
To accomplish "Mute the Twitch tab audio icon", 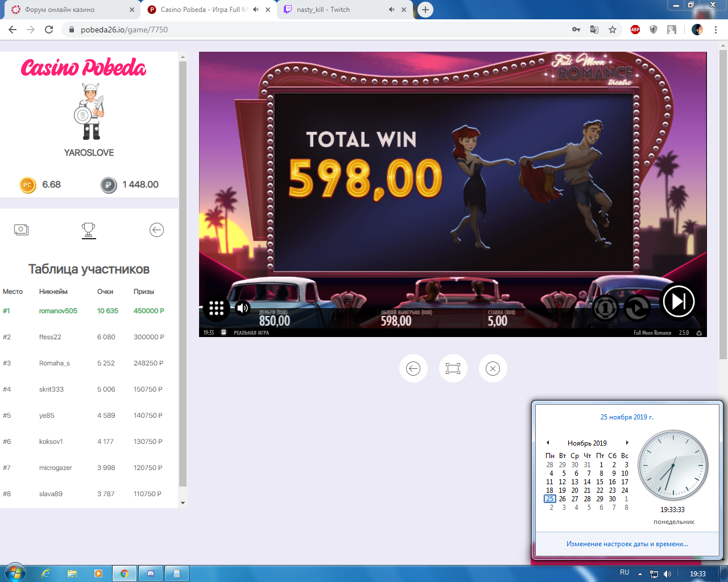I will pyautogui.click(x=391, y=10).
